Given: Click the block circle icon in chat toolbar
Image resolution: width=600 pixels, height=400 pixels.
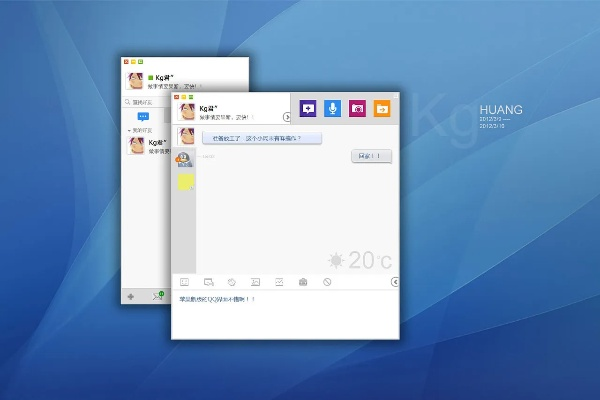Looking at the screenshot, I should tap(327, 282).
